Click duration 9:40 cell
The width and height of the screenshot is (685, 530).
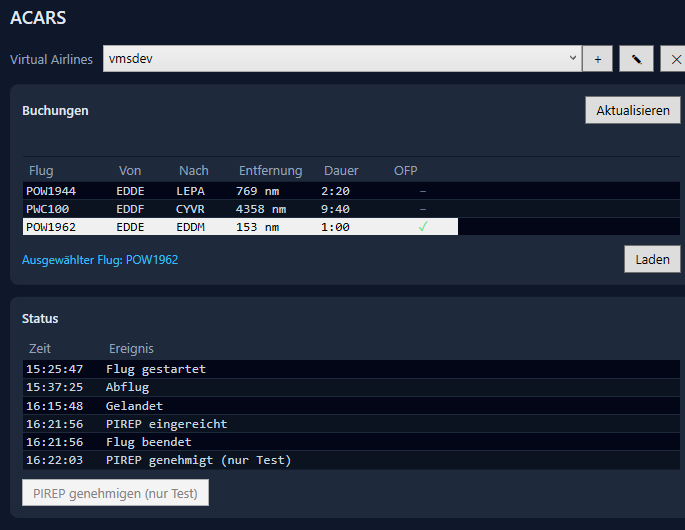(335, 209)
